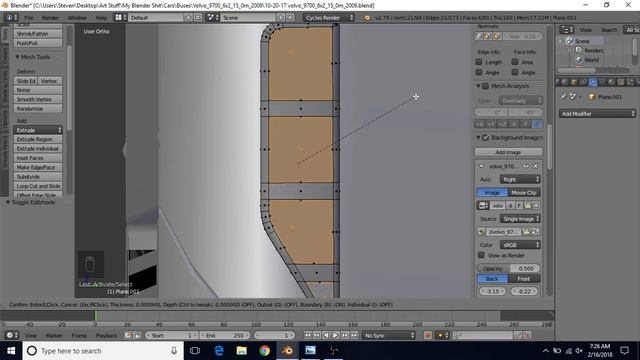Remove the volvo_970 background image entry
The height and width of the screenshot is (360, 640).
click(536, 166)
